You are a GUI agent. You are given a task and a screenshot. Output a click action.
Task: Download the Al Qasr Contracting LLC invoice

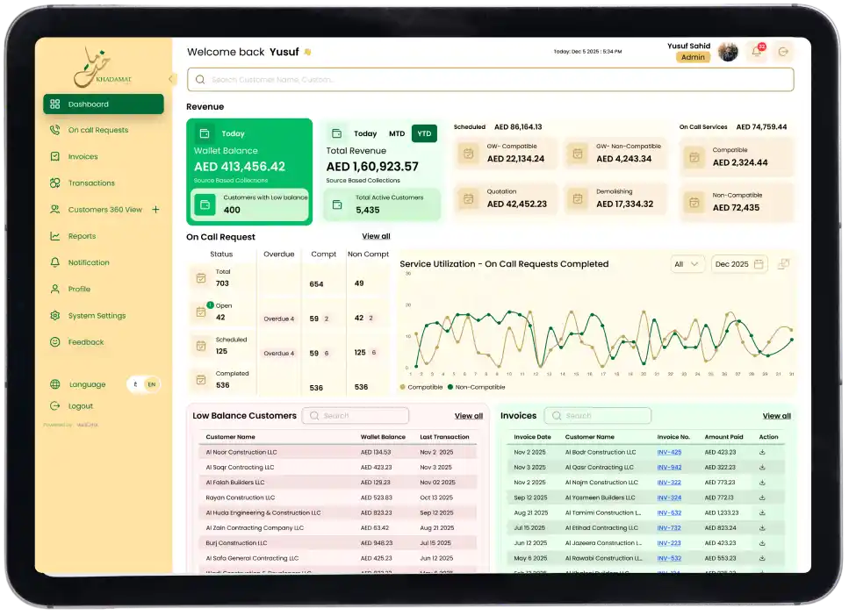(x=762, y=467)
